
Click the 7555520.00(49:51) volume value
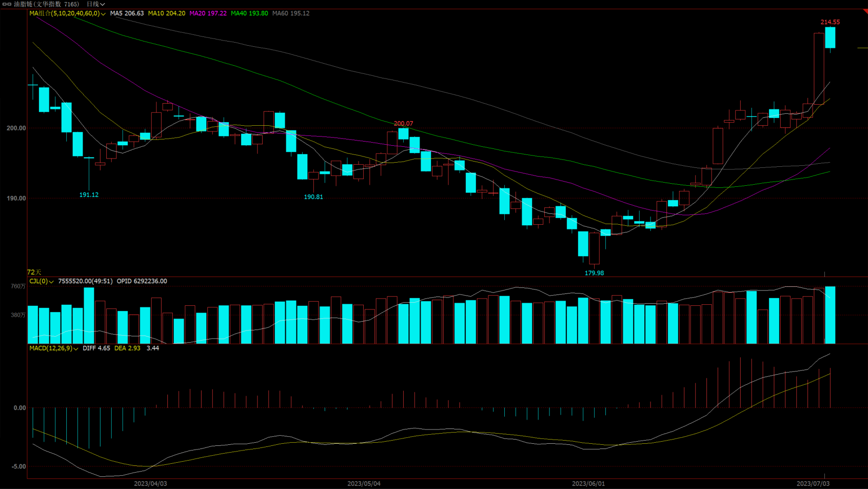[x=85, y=282]
